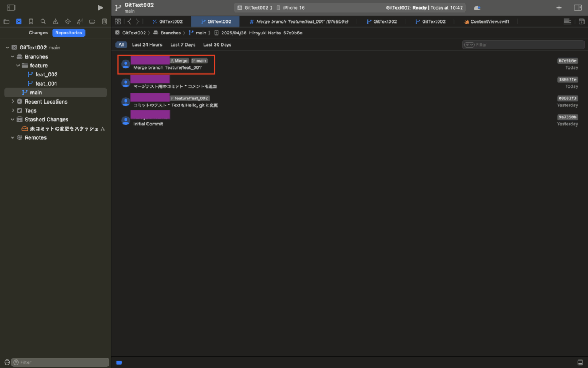Open the Merge branch 'feature/feat_001' tab
Screen dimensions: 588x368
click(x=299, y=21)
